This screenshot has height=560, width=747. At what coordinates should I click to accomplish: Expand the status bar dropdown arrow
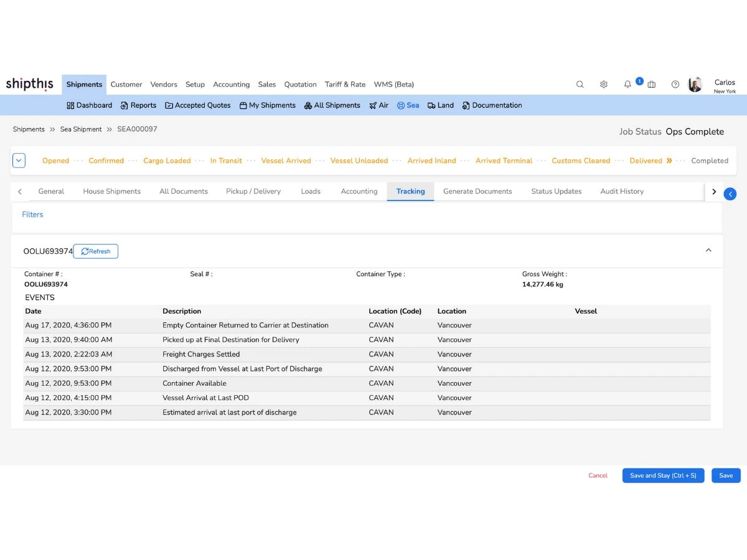click(x=19, y=160)
